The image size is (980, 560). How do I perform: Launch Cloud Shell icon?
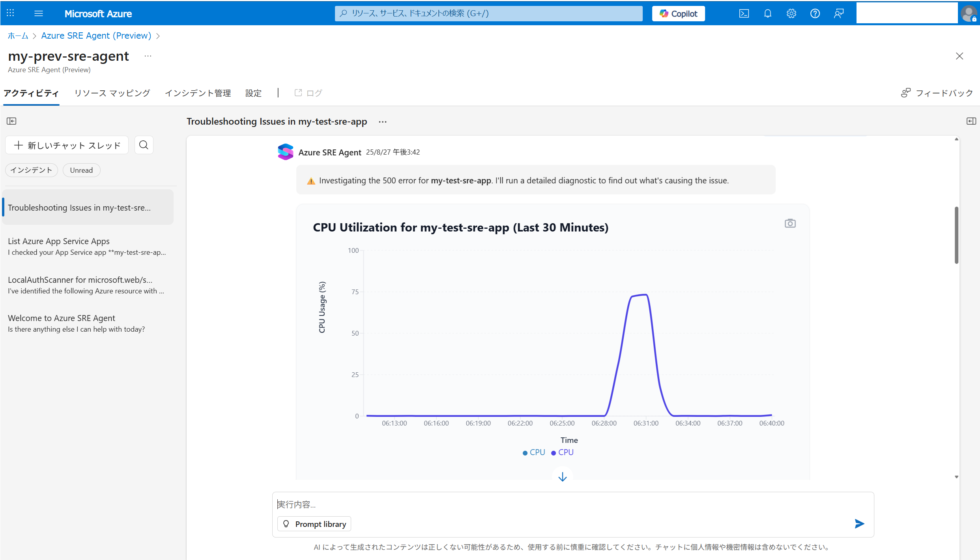click(x=744, y=13)
